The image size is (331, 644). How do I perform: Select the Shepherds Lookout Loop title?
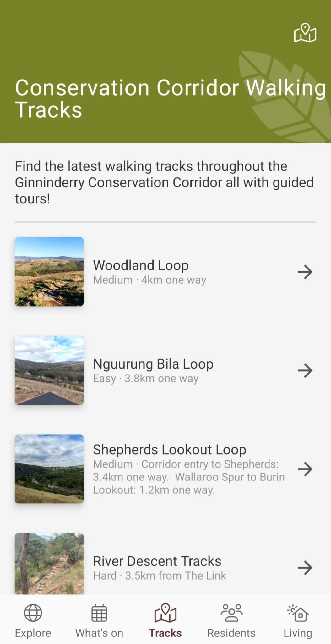click(x=170, y=450)
